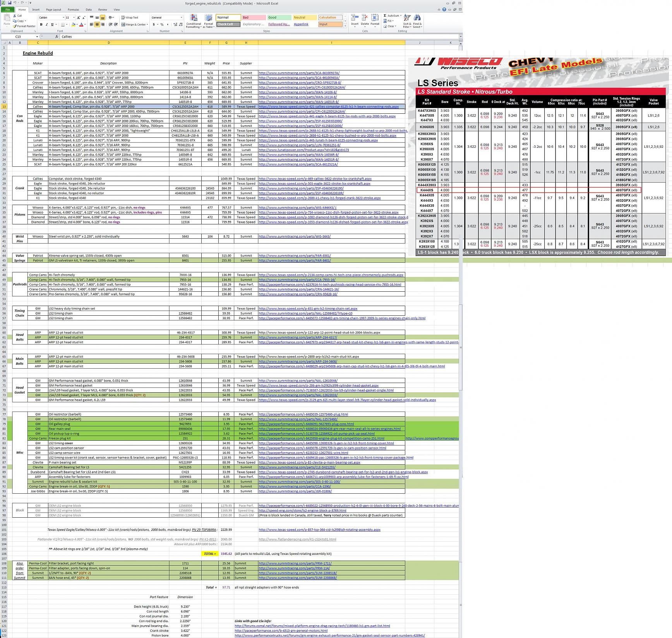
Task: Expand the formula bar
Action: coord(460,36)
